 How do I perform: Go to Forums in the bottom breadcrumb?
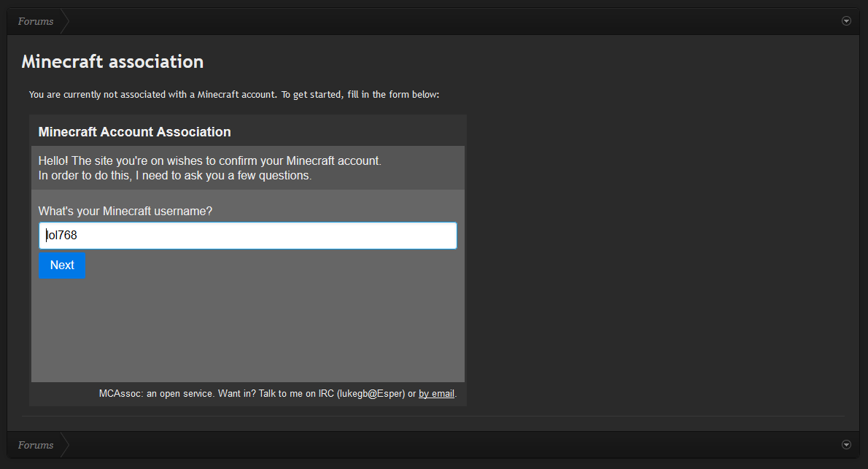[x=36, y=445]
